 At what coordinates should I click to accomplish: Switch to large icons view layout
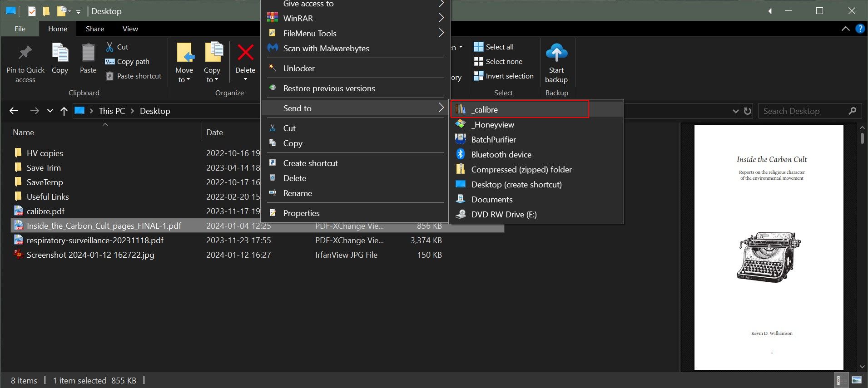(857, 380)
